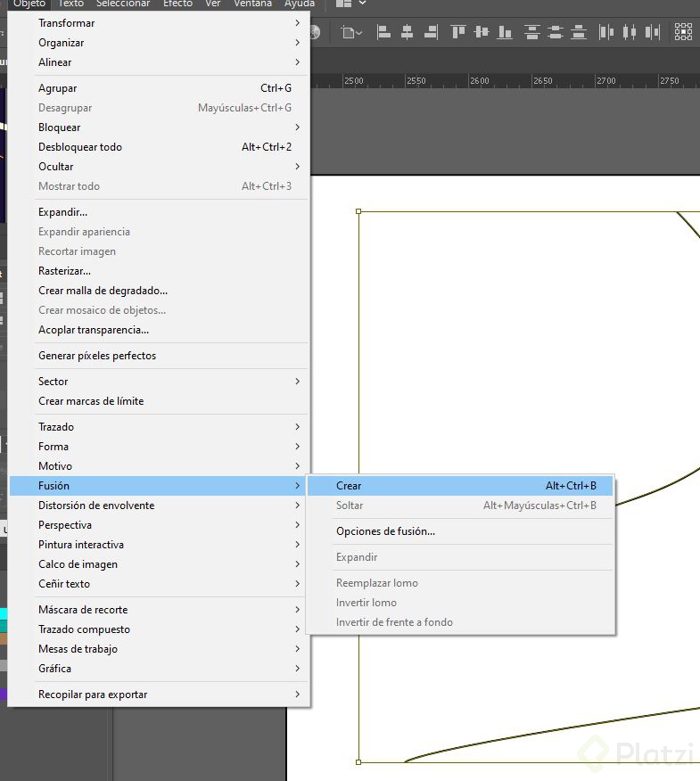Choose Agrupar from the Objeto menu
This screenshot has height=781, width=700.
160,88
